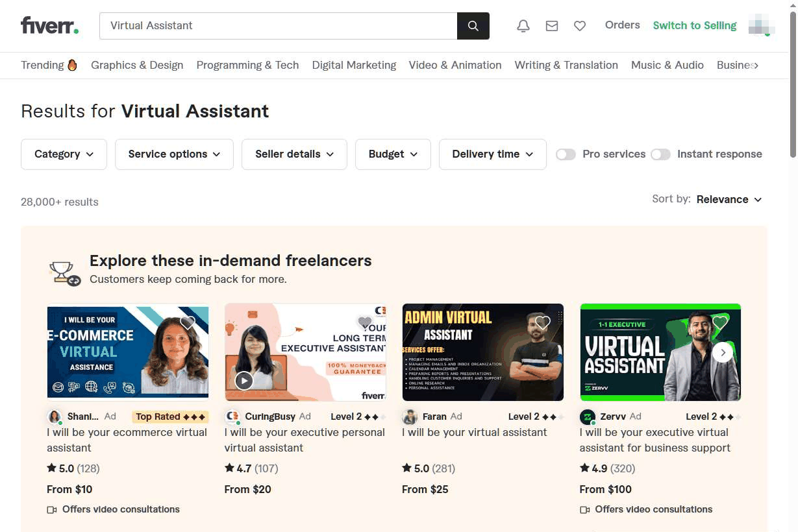Screen dimensions: 798x532
Task: Click seller name Faran
Action: [x=434, y=417]
